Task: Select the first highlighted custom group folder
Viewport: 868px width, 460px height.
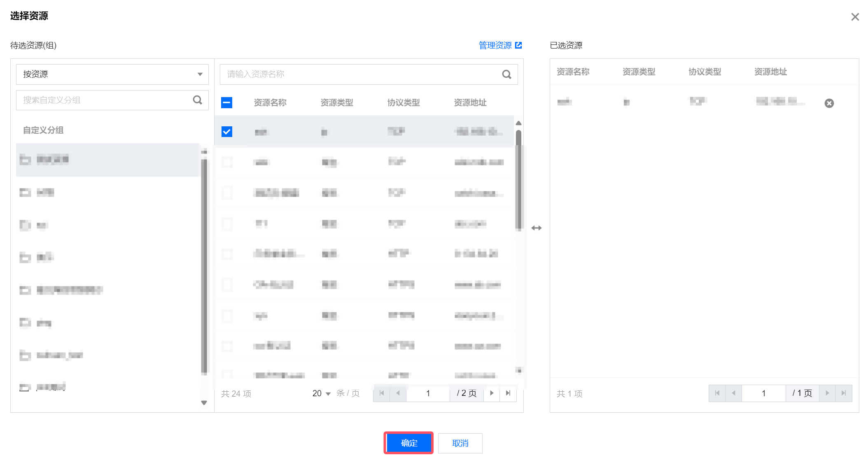Action: click(x=53, y=160)
